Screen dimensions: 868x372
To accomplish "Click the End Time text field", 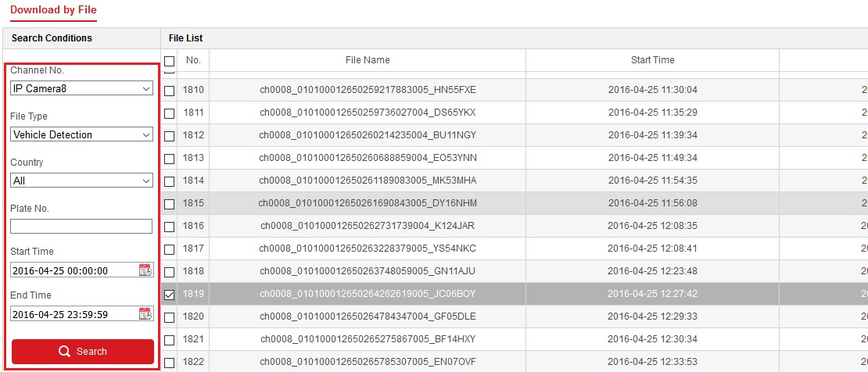I will point(73,315).
